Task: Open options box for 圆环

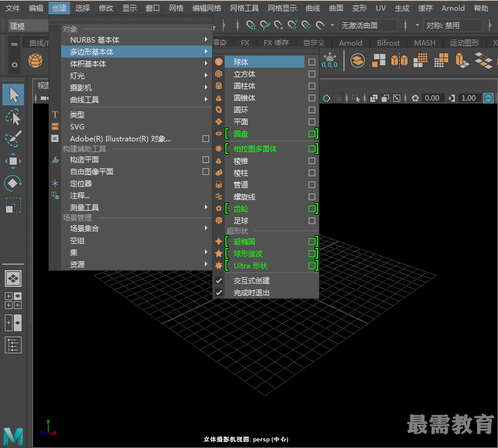Action: [312, 110]
